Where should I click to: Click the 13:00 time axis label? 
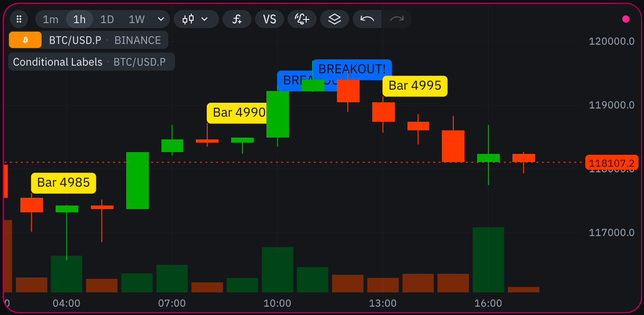[383, 303]
